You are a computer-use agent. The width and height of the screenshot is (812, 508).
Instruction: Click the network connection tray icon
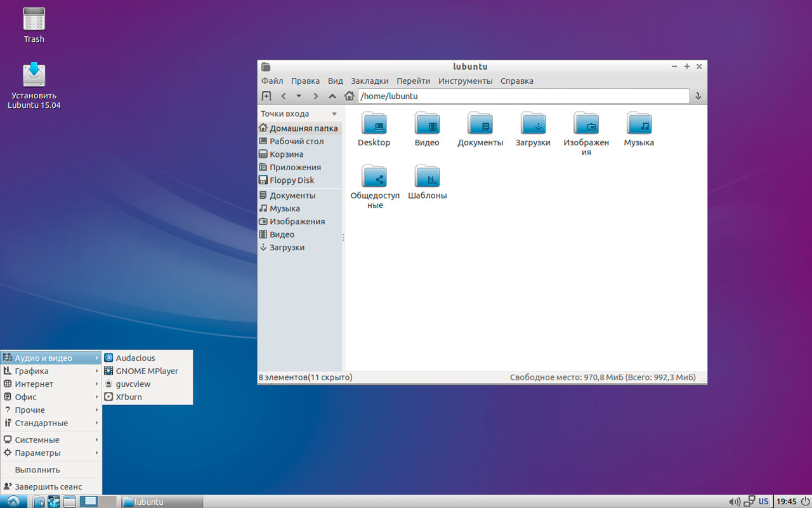pyautogui.click(x=749, y=502)
